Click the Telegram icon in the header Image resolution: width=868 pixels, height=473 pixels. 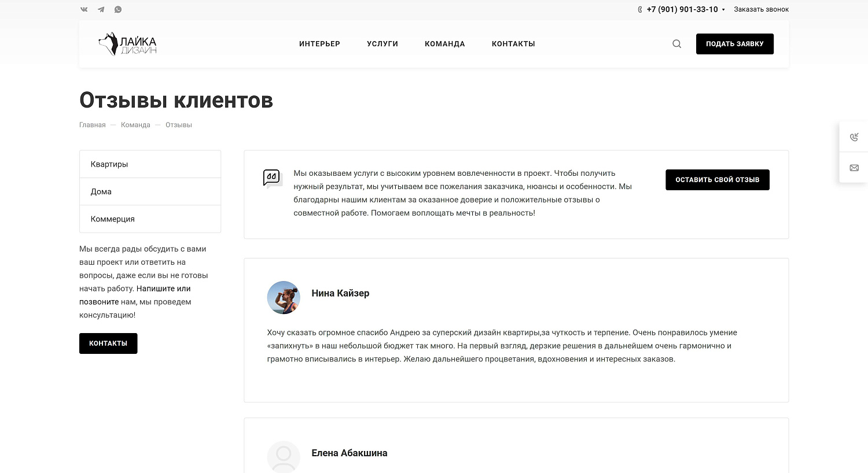pyautogui.click(x=101, y=9)
